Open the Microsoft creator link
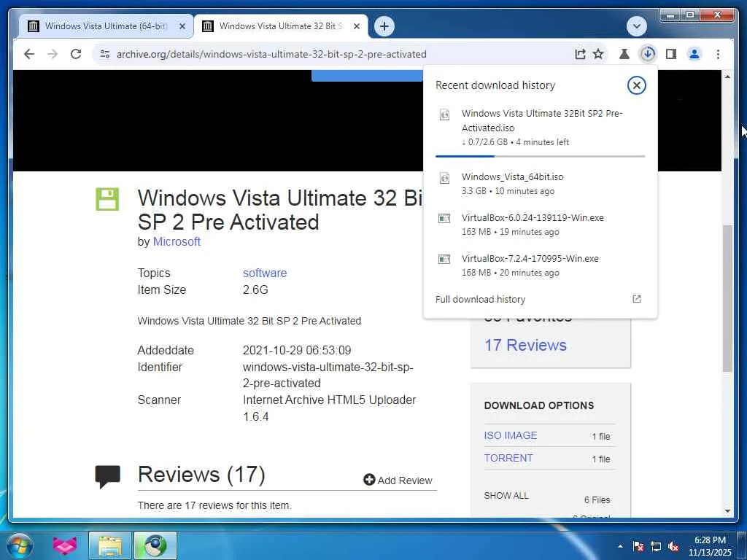This screenshot has height=560, width=747. click(177, 242)
